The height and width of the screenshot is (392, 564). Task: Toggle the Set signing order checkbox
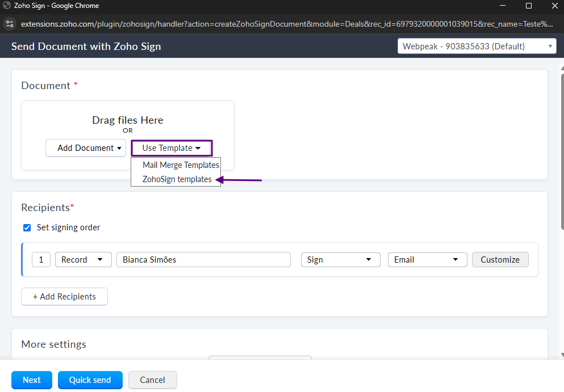(27, 228)
